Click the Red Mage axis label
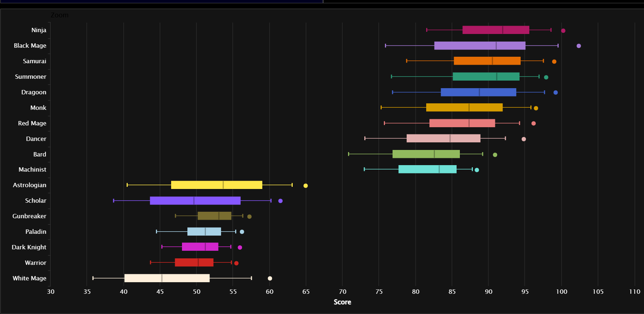644x314 pixels. coord(32,123)
